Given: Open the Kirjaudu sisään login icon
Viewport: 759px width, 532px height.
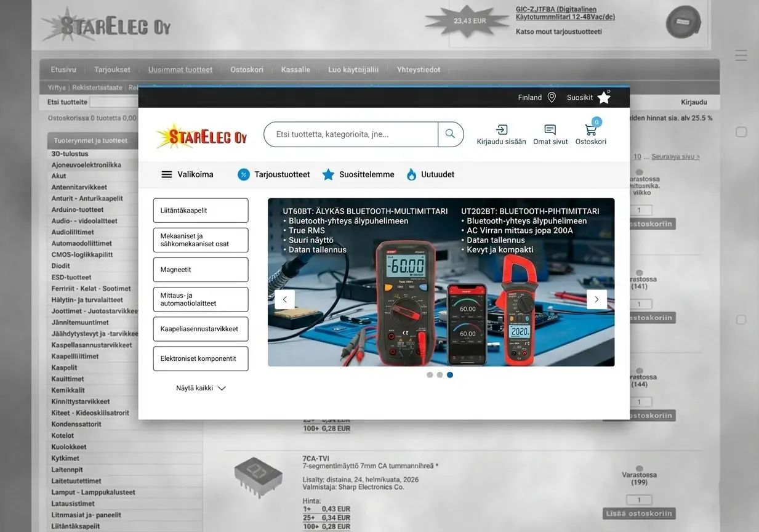Looking at the screenshot, I should (502, 130).
